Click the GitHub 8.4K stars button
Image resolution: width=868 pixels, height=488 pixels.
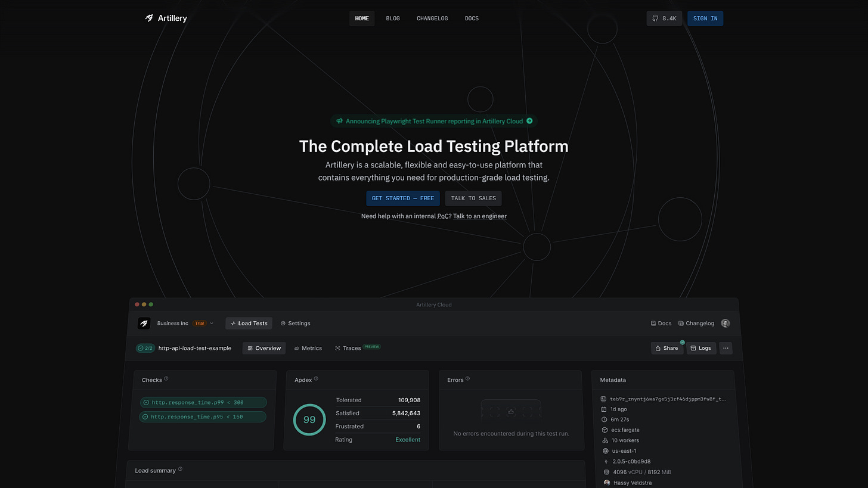coord(664,18)
